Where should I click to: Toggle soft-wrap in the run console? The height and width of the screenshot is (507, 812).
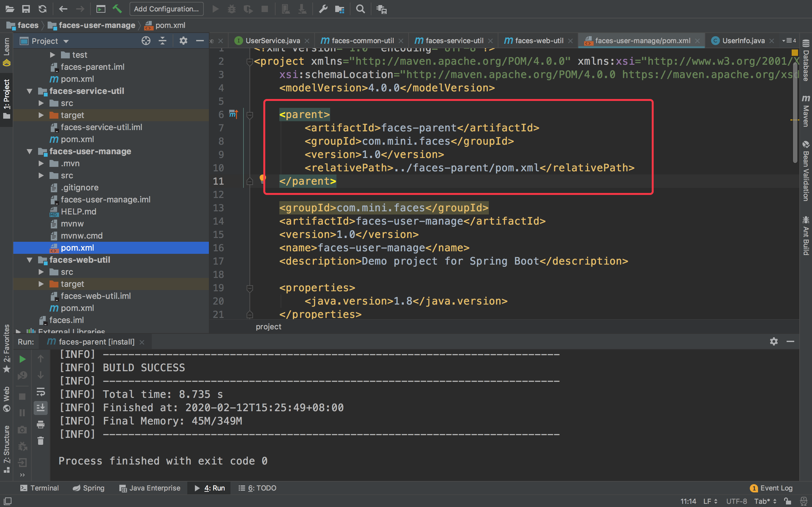coord(41,392)
